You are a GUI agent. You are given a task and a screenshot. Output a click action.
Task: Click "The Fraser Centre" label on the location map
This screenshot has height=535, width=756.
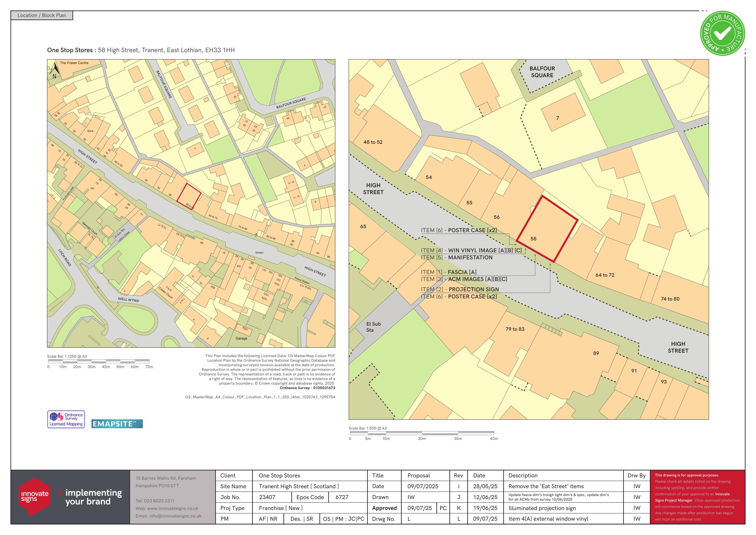[x=74, y=63]
